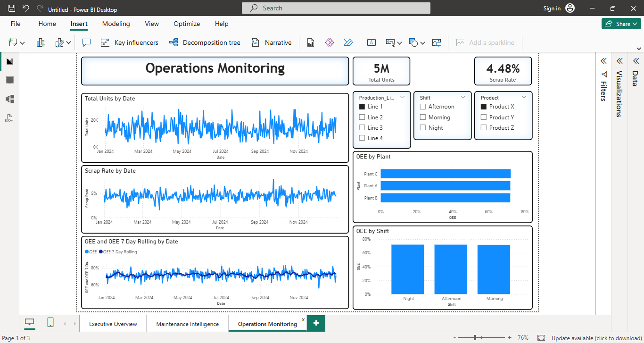
Task: Open the Modeling ribbon tab
Action: tap(116, 24)
